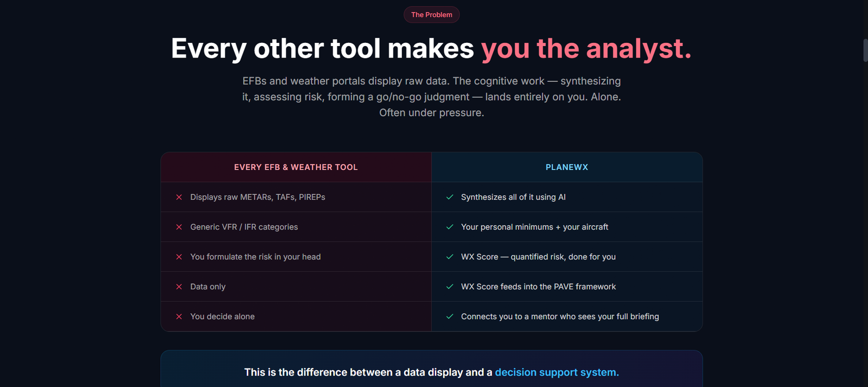Click the Problem pill badge
868x387 pixels.
point(432,15)
